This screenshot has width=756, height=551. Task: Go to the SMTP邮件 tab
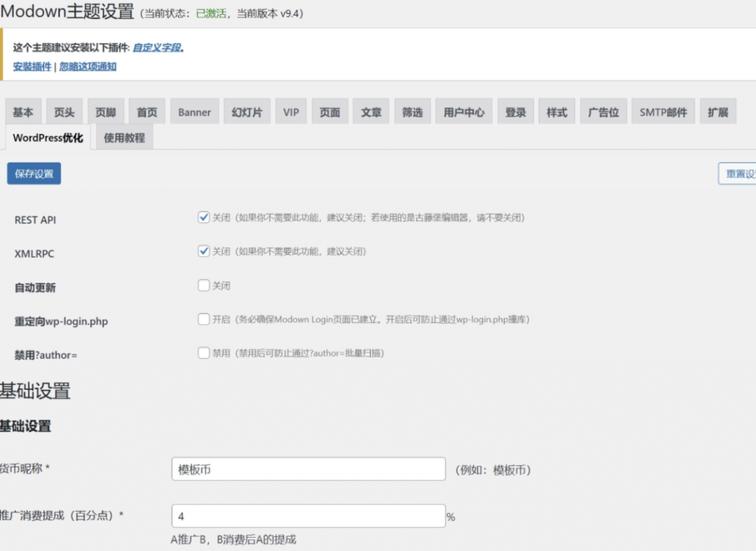(663, 112)
